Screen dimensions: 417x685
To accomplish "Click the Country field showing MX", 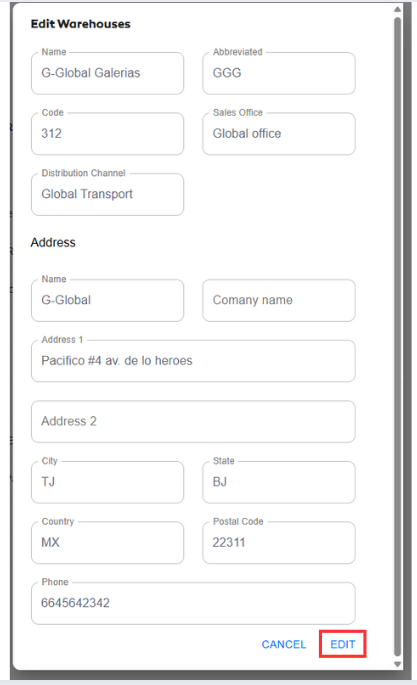I will point(107,543).
